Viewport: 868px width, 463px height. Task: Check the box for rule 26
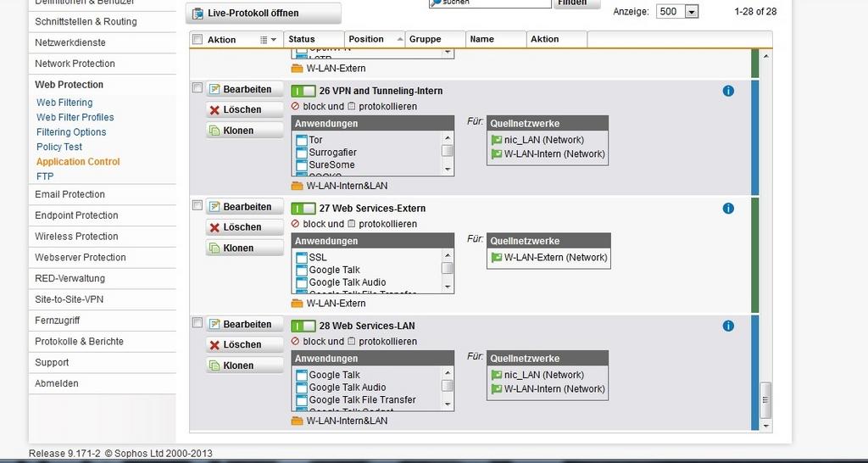pyautogui.click(x=197, y=87)
